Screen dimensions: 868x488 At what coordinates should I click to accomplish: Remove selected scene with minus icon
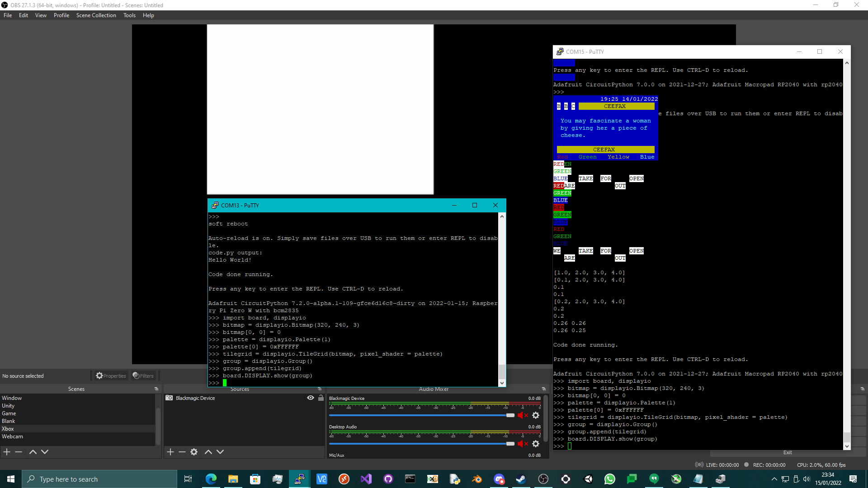click(x=19, y=452)
